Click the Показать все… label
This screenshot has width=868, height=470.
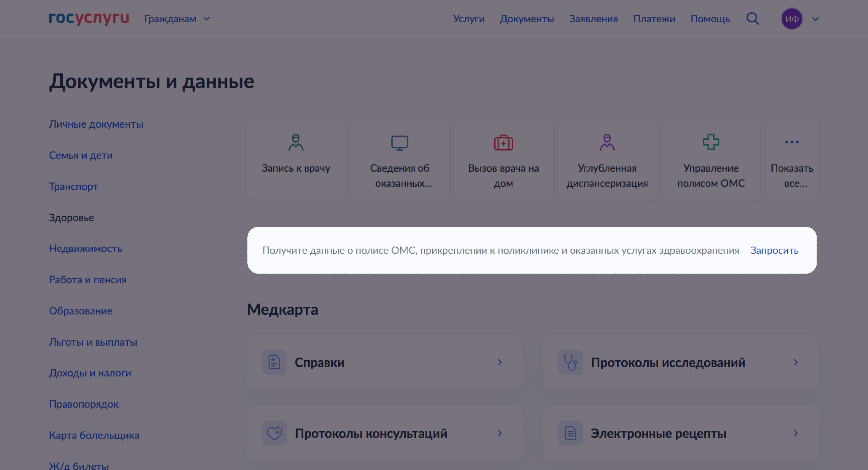pyautogui.click(x=792, y=176)
